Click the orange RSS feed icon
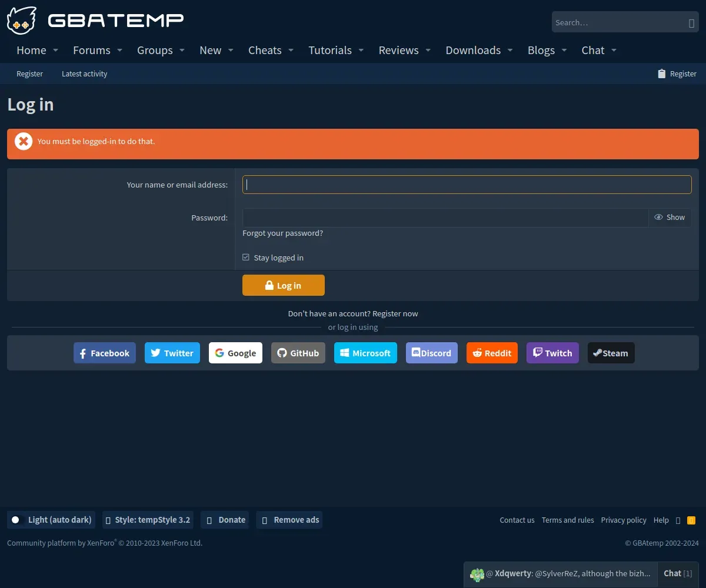 coord(691,520)
